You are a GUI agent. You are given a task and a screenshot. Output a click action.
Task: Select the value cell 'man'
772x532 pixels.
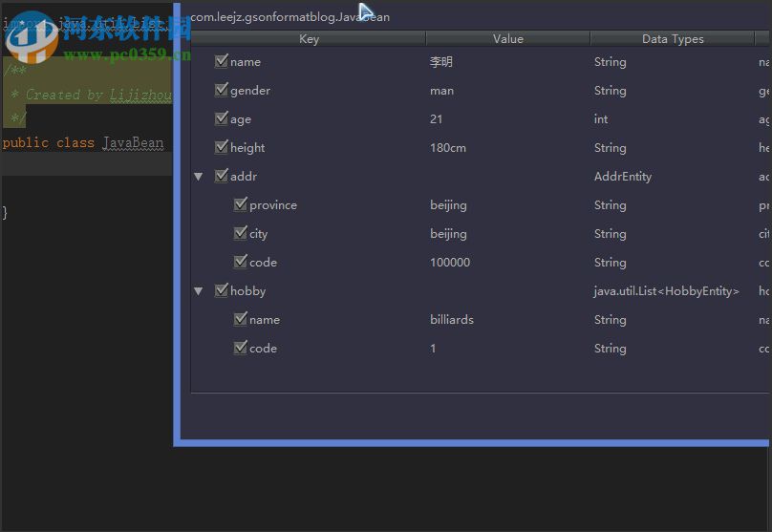pyautogui.click(x=441, y=91)
